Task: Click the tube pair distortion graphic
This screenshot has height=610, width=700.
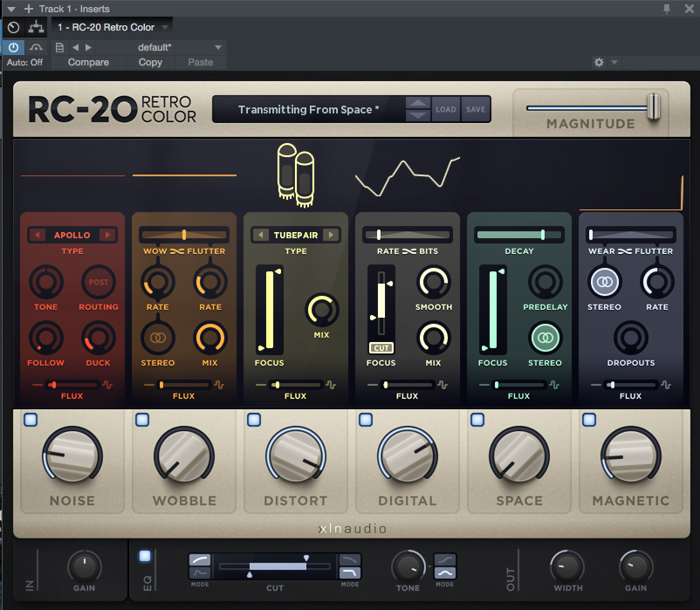Action: coord(296,175)
